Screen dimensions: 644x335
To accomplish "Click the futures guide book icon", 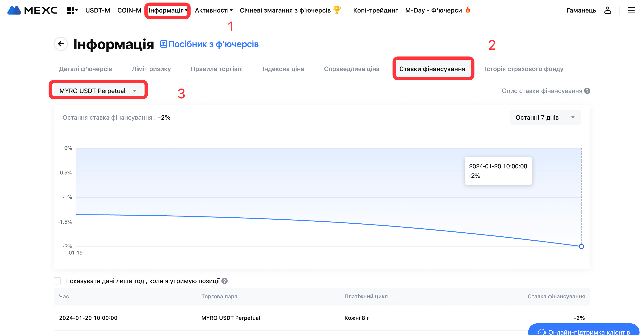I will [163, 44].
